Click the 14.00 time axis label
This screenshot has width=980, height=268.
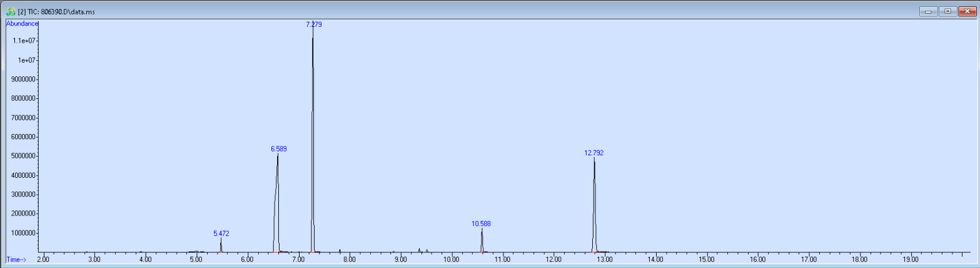pyautogui.click(x=655, y=259)
